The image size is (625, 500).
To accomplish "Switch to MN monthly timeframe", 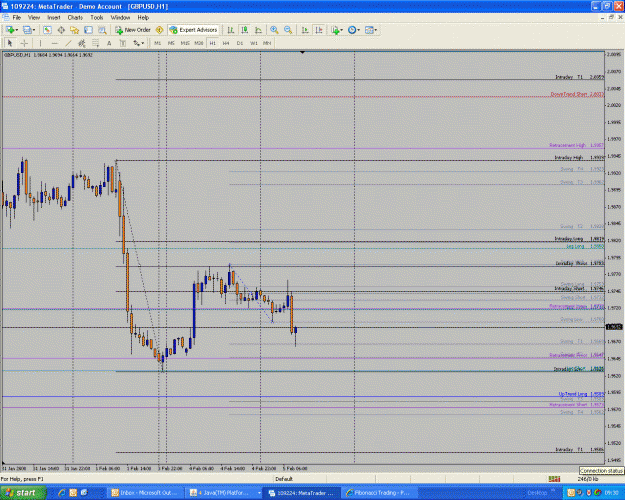I will (267, 43).
